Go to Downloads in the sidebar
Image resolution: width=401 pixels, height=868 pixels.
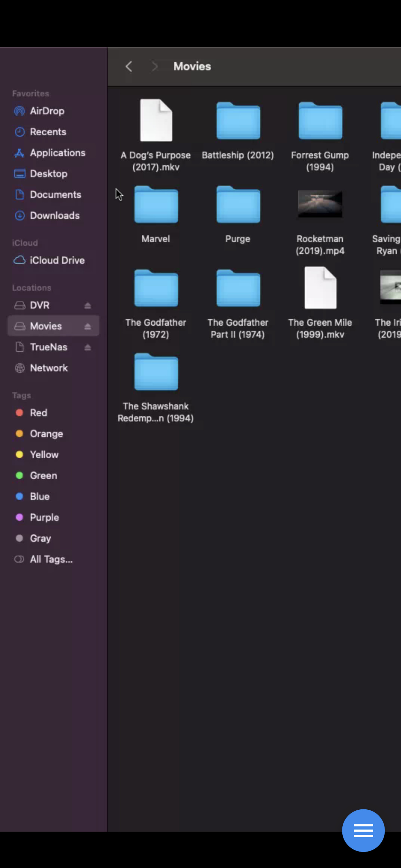click(x=54, y=216)
